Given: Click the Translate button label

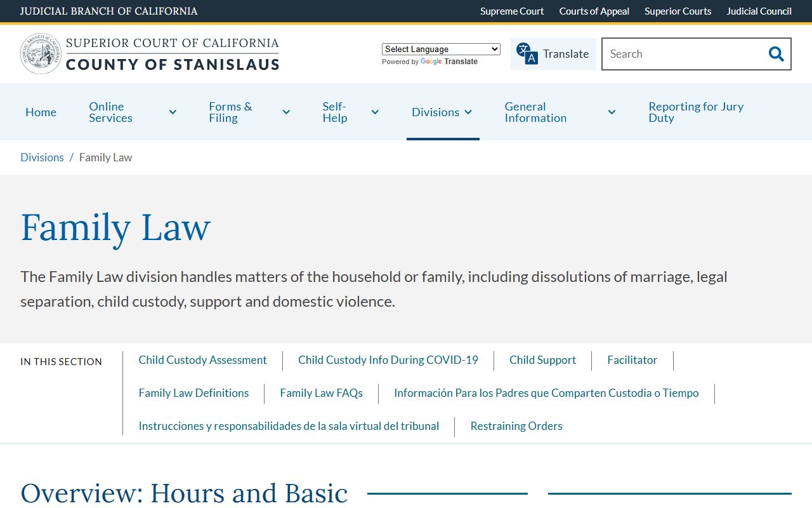Looking at the screenshot, I should pyautogui.click(x=566, y=54).
